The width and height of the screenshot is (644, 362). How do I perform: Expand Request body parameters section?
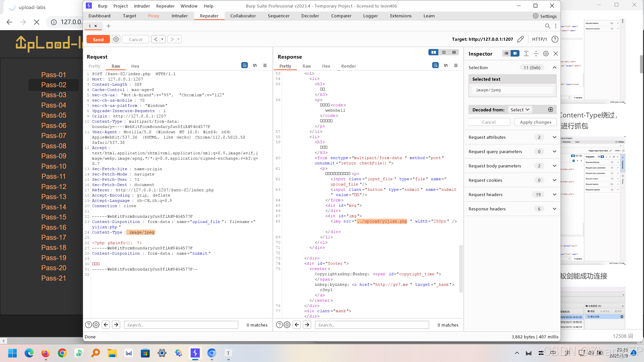[554, 166]
